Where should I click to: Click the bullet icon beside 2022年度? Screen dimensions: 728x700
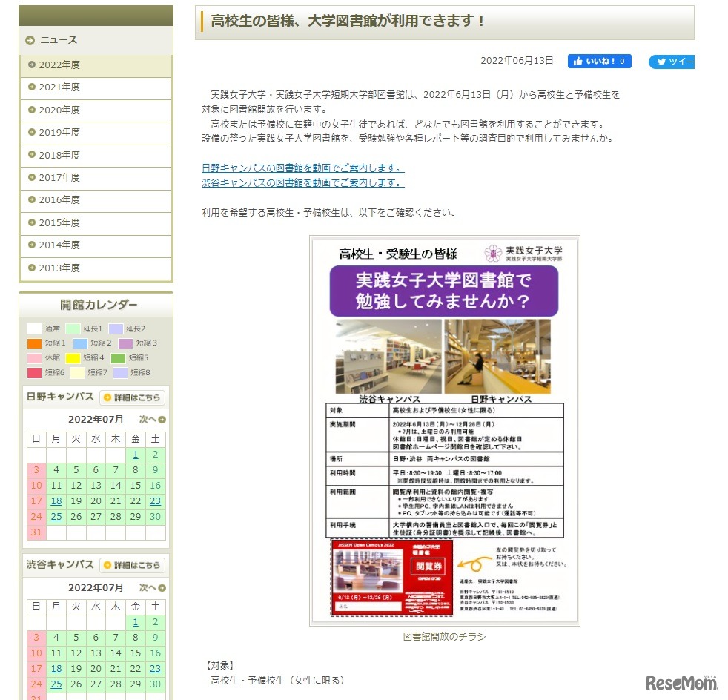33,65
